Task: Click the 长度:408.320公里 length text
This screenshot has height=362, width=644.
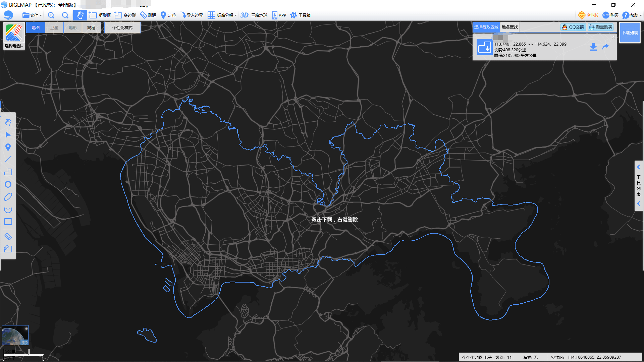Action: coord(510,50)
